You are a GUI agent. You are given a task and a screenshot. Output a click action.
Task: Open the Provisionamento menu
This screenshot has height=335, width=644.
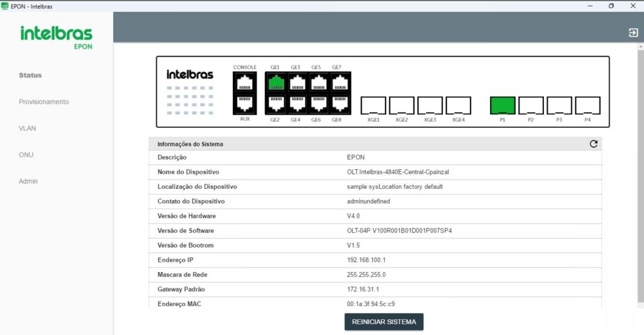point(43,101)
